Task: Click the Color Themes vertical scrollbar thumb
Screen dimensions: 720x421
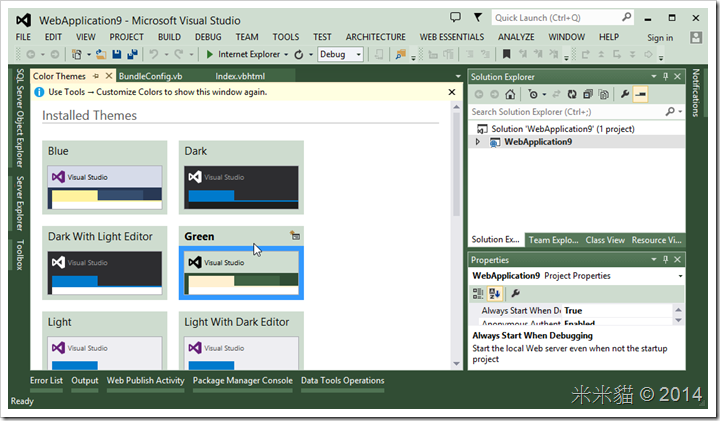Action: tap(456, 163)
